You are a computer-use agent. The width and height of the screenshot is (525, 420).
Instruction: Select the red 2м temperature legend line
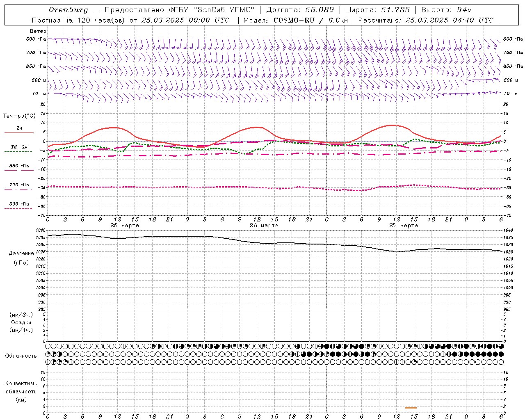(x=19, y=132)
